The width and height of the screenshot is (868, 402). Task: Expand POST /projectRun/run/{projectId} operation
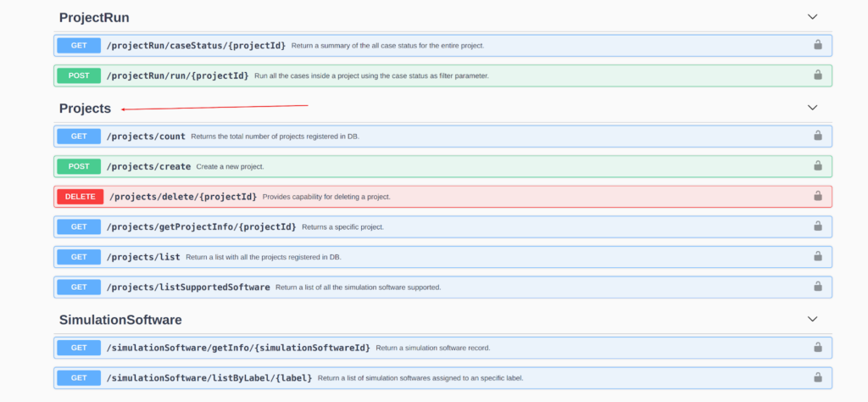point(442,75)
